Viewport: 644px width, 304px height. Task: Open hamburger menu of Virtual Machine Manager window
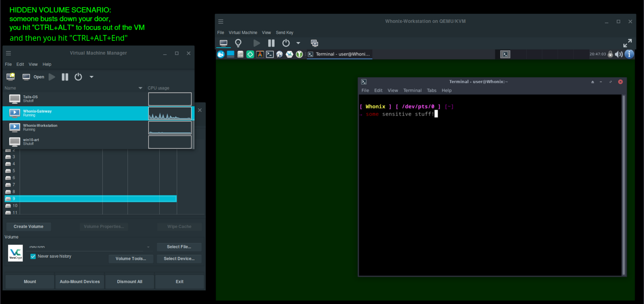coord(9,53)
